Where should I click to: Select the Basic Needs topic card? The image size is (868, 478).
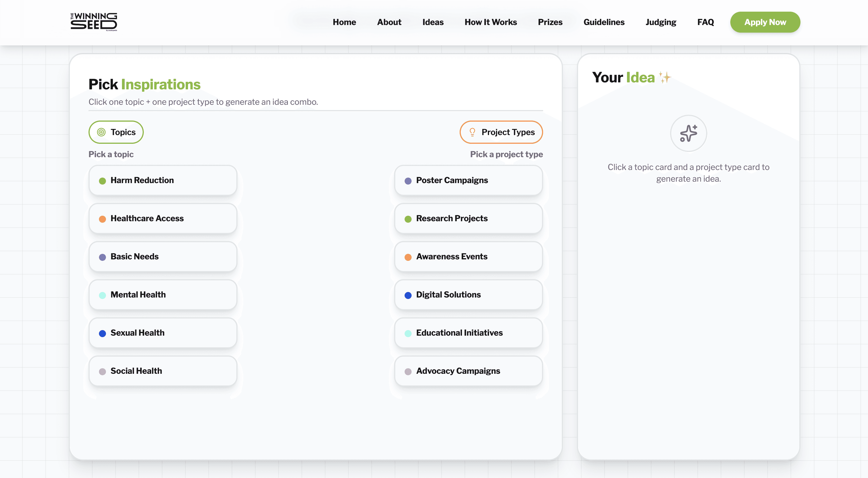point(163,256)
